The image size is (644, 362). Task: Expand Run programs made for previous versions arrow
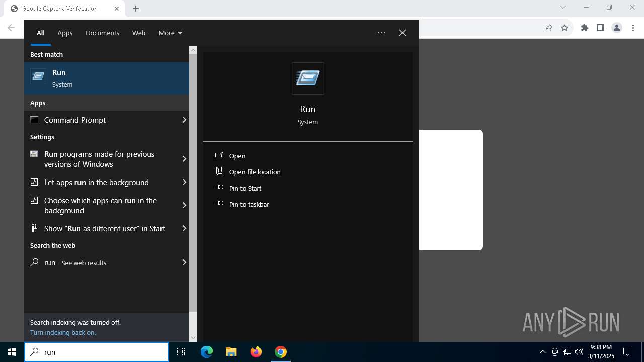tap(184, 159)
